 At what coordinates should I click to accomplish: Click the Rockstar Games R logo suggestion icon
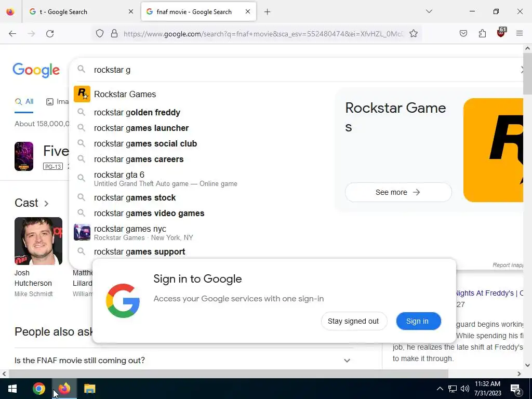(x=82, y=94)
